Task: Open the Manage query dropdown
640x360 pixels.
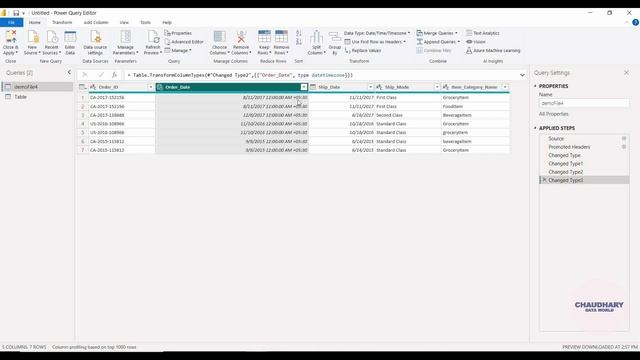Action: click(178, 51)
